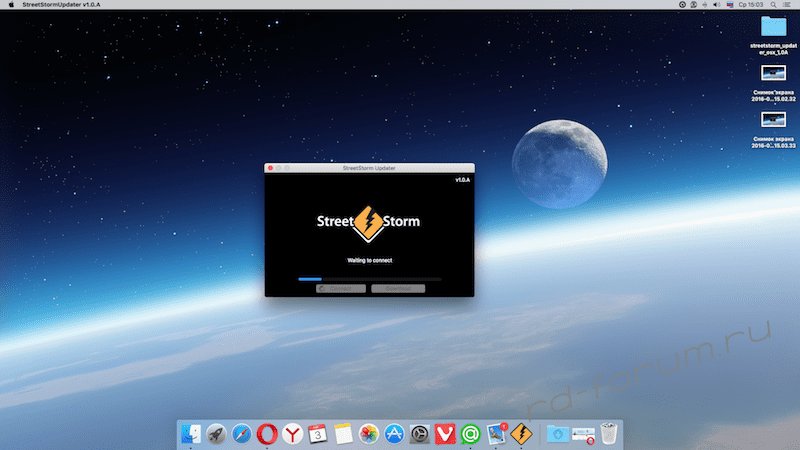Open the App Store from the Dock

click(x=394, y=434)
